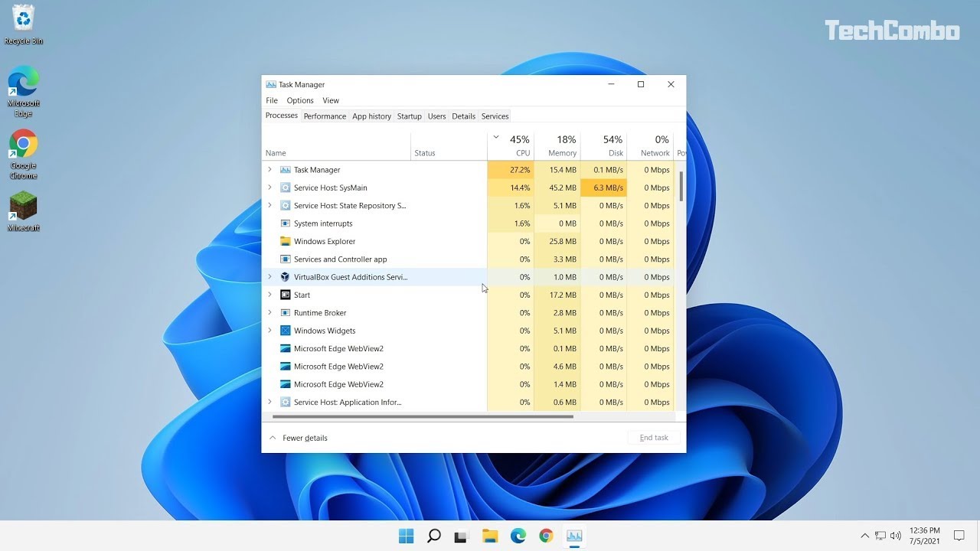The image size is (980, 551).
Task: Click the Runtime Broker process icon
Action: coord(286,313)
